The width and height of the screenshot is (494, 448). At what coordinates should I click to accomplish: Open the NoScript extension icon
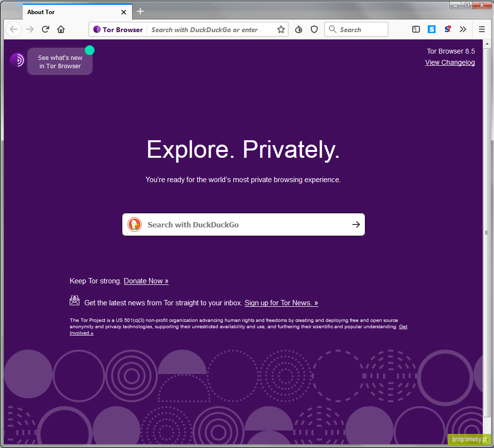pos(447,29)
